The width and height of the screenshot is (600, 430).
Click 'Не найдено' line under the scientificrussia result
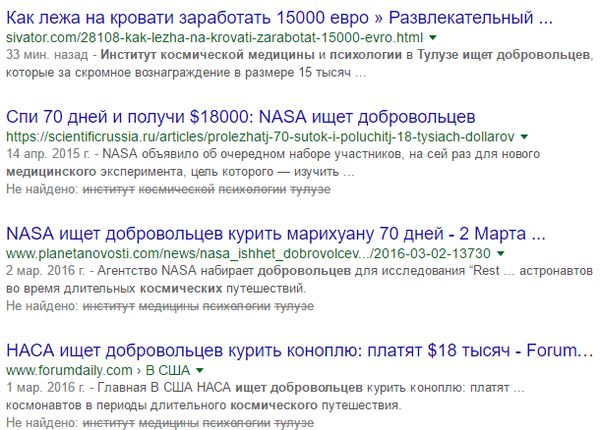click(41, 188)
